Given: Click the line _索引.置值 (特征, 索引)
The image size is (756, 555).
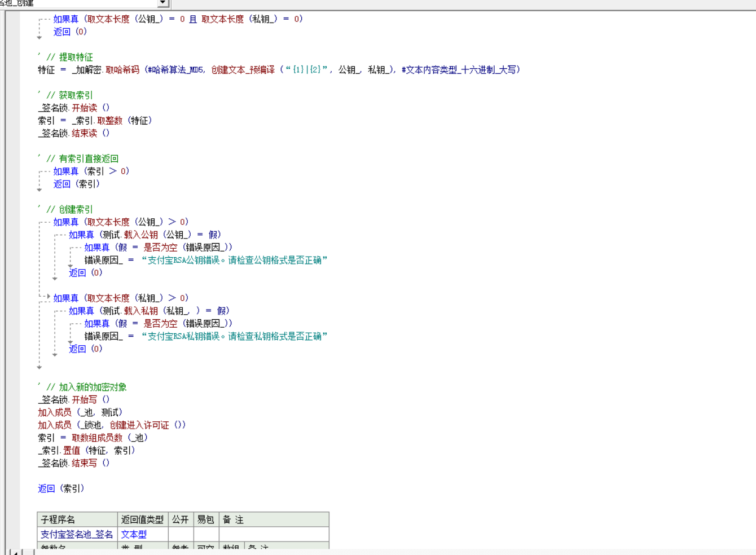Looking at the screenshot, I should (86, 451).
